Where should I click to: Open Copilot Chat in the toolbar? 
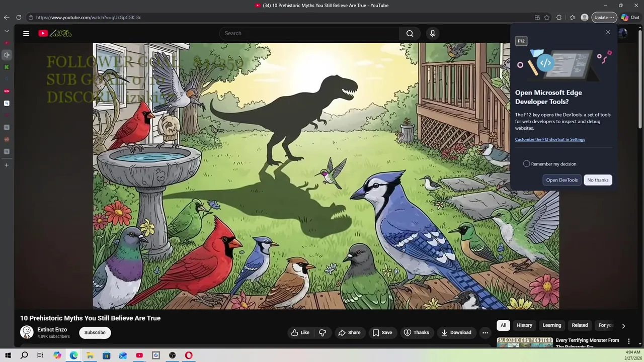(x=630, y=17)
